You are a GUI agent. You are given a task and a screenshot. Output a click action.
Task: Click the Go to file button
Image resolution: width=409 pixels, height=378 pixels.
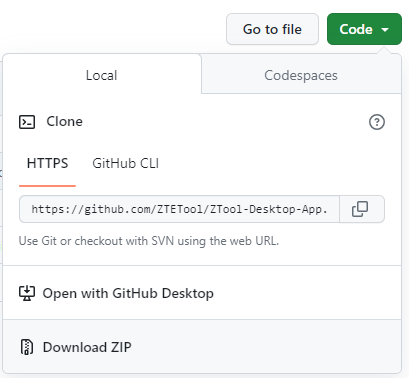point(272,29)
